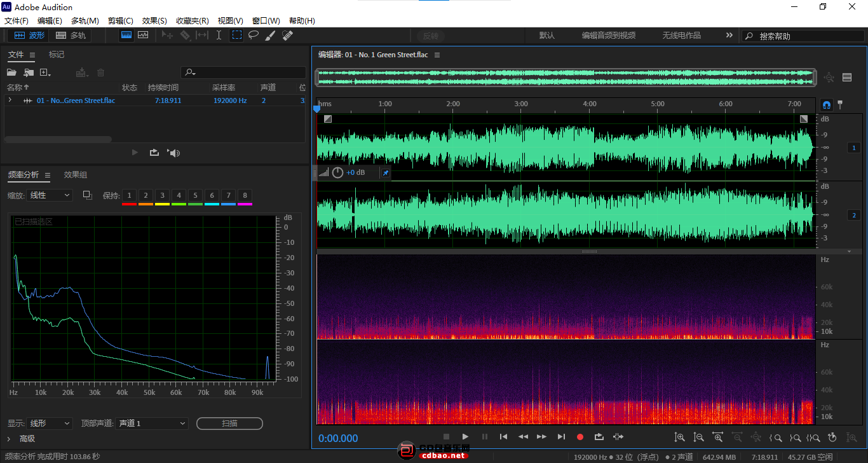The width and height of the screenshot is (868, 463).
Task: Open the 文件(F) menu
Action: 17,21
